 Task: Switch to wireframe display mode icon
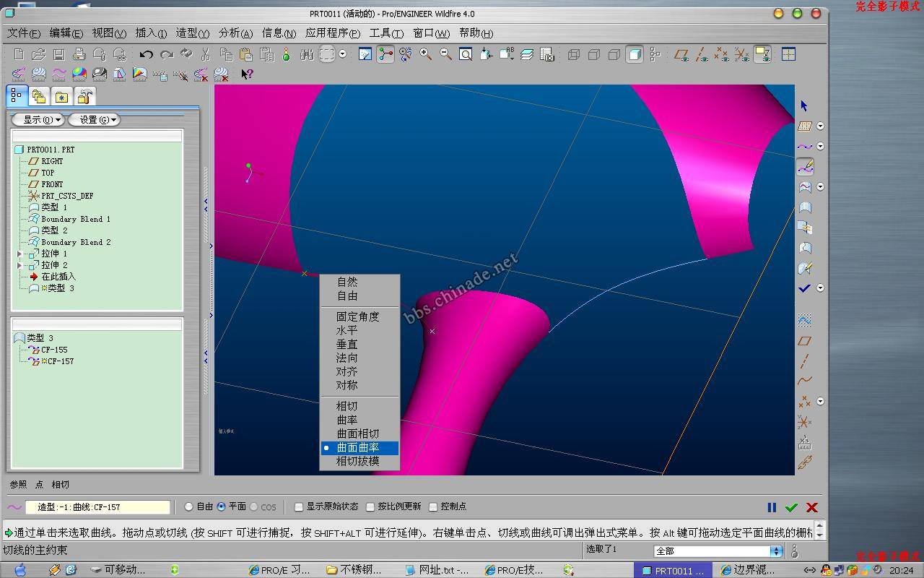pyautogui.click(x=574, y=54)
